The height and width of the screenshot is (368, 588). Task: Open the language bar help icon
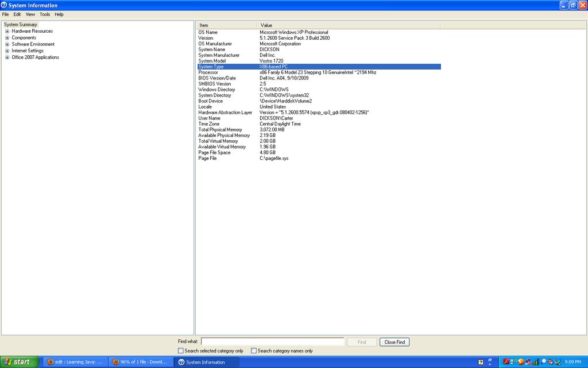[481, 362]
